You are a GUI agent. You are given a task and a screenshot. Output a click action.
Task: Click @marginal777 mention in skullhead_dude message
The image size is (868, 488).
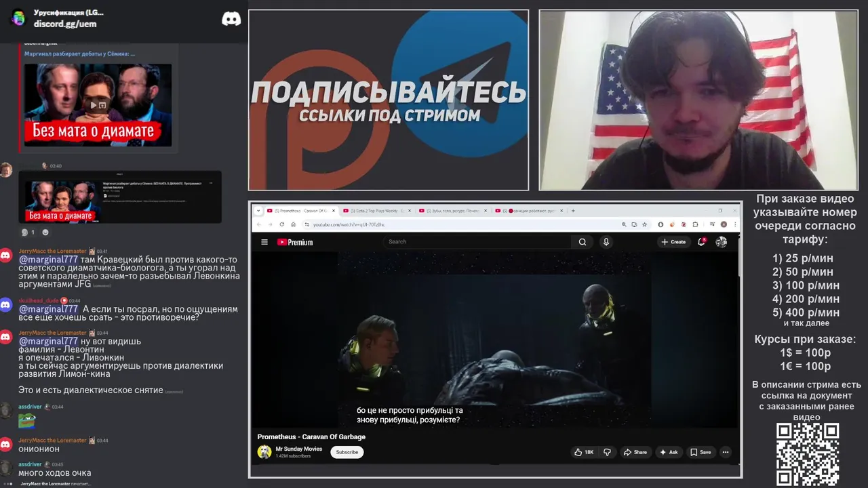[48, 309]
